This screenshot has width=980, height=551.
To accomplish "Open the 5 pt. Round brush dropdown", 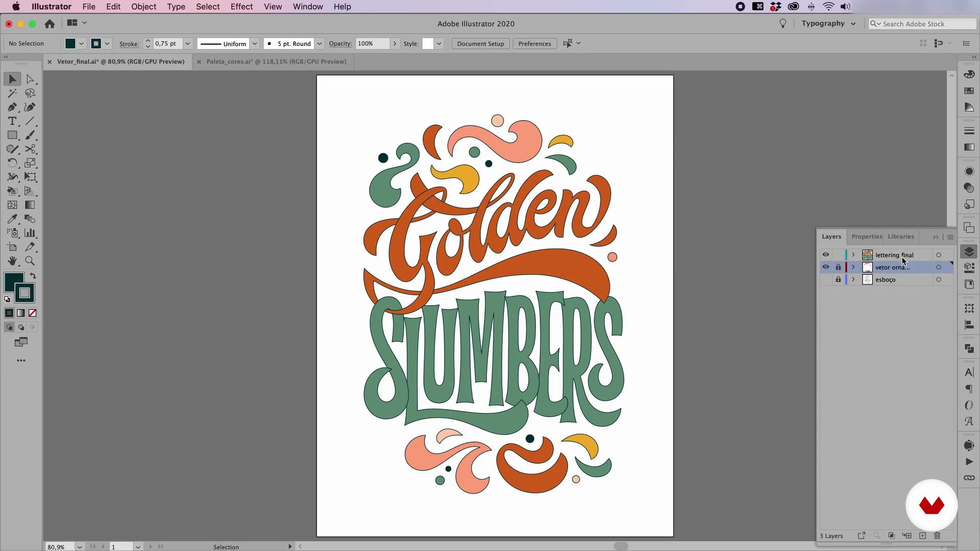I will [x=319, y=43].
